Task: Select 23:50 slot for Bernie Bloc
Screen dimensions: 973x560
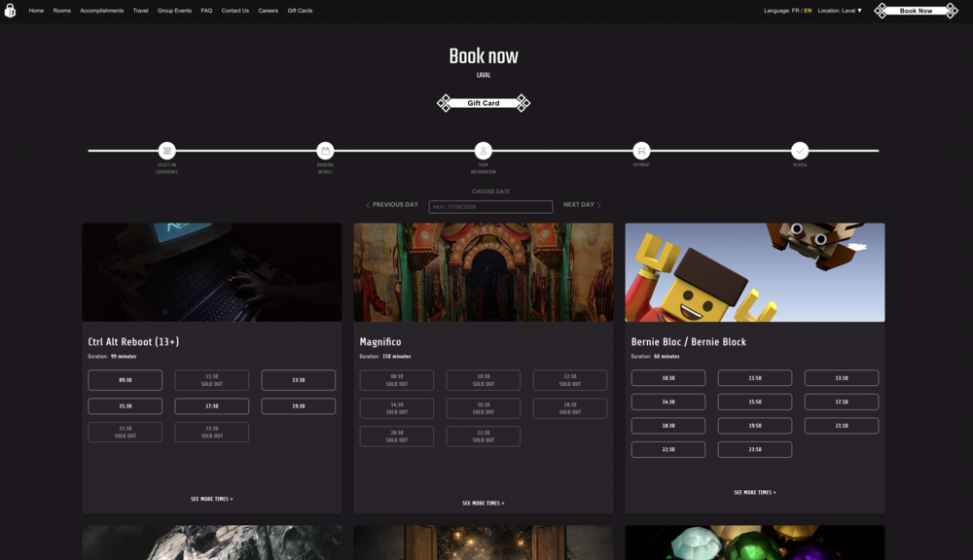Action: click(x=755, y=449)
